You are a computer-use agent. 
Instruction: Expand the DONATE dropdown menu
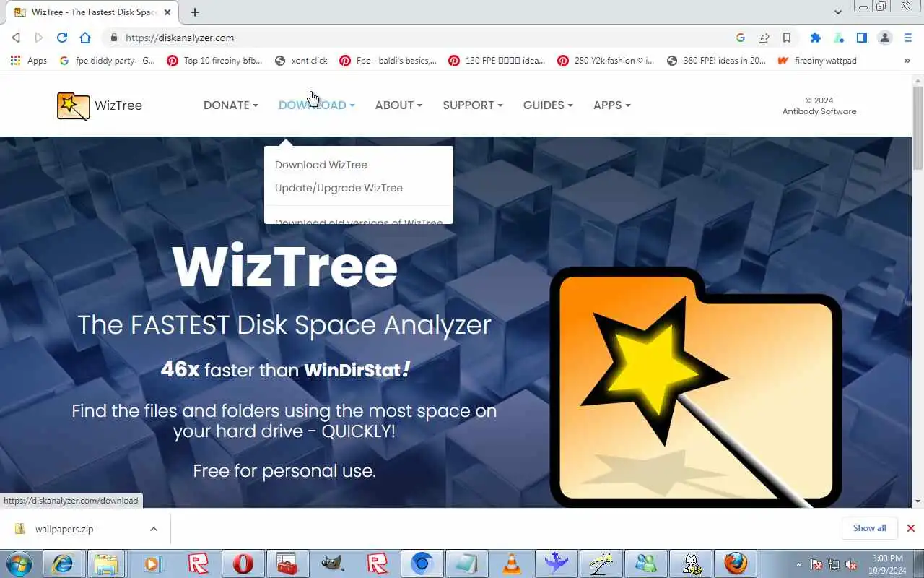coord(230,105)
